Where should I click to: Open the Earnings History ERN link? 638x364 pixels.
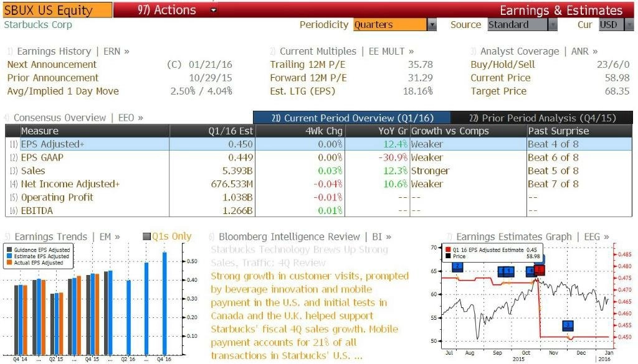click(x=74, y=51)
